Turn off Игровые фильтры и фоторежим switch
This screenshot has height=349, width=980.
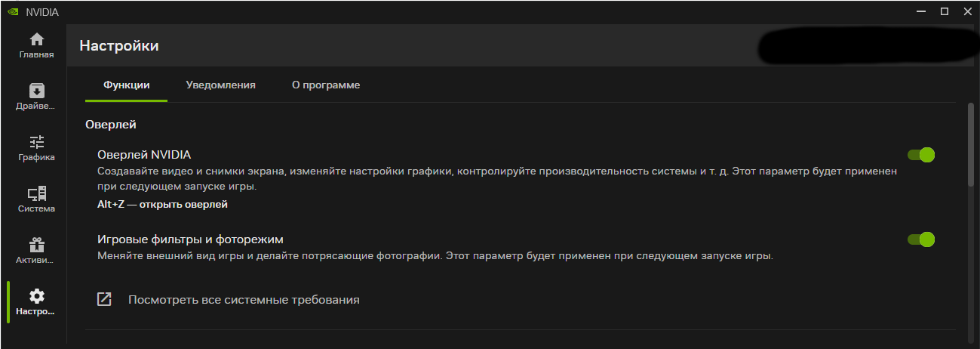(921, 239)
